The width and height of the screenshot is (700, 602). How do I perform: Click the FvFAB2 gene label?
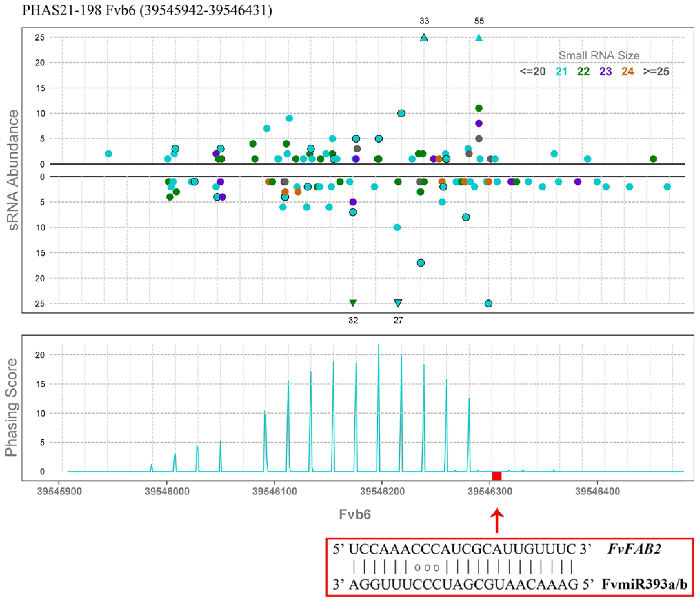point(634,550)
